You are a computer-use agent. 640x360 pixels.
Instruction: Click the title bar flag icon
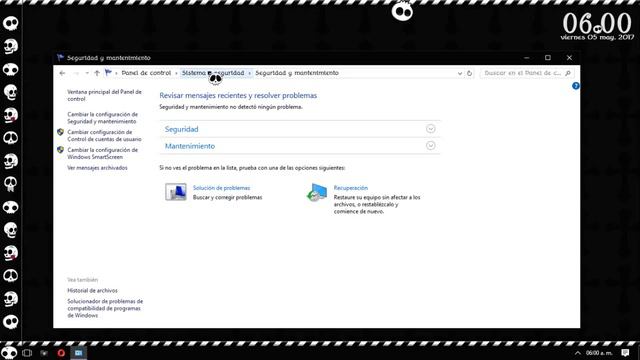pos(60,58)
